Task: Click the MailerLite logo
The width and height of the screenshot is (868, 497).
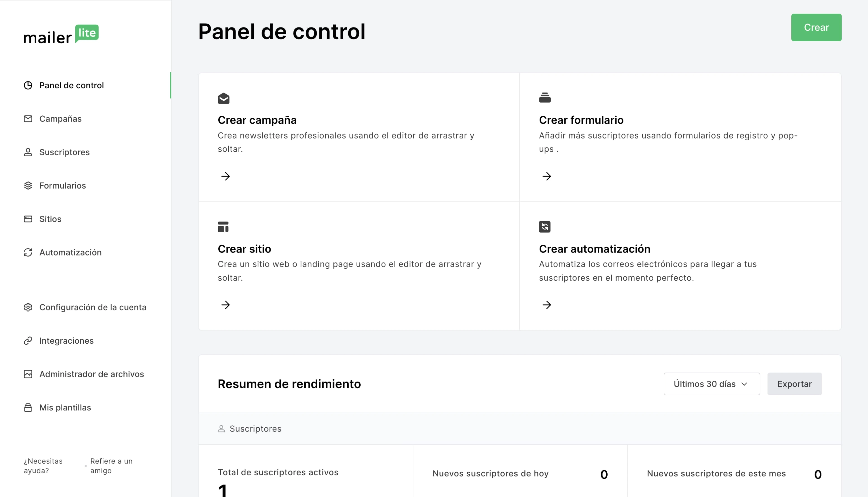Action: 61,34
